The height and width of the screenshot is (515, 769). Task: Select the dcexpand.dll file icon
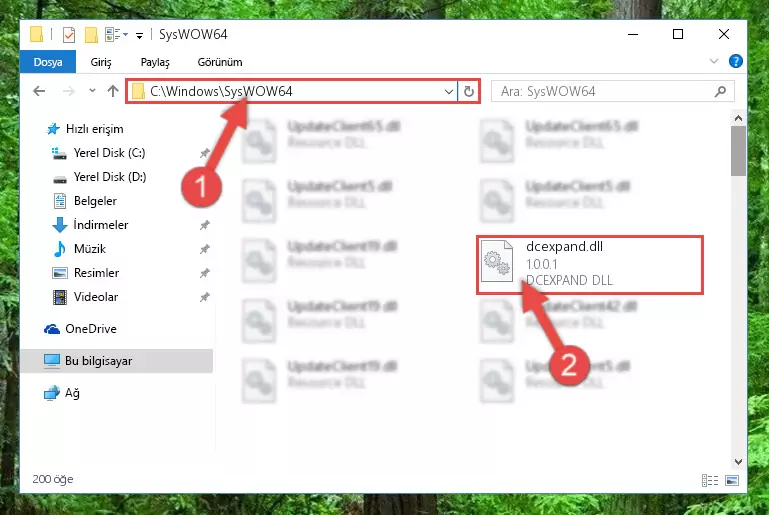click(x=497, y=261)
